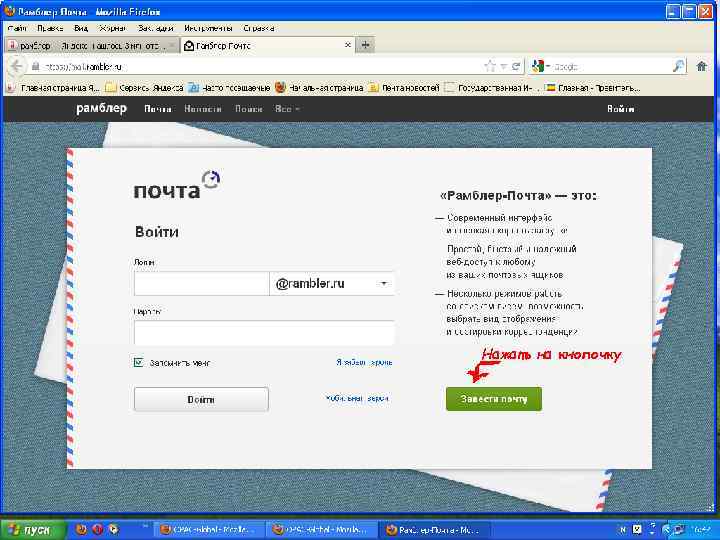Screen dimensions: 720x540
Task: Open the first taskbar Mozilla Firefox window
Action: click(207, 529)
